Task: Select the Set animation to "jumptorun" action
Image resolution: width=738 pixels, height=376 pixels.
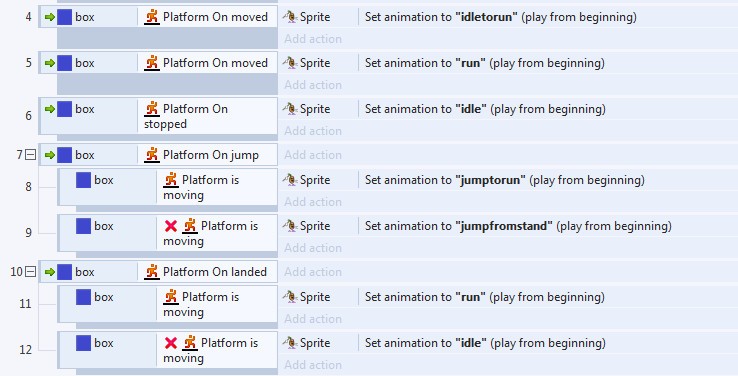Action: tap(505, 180)
